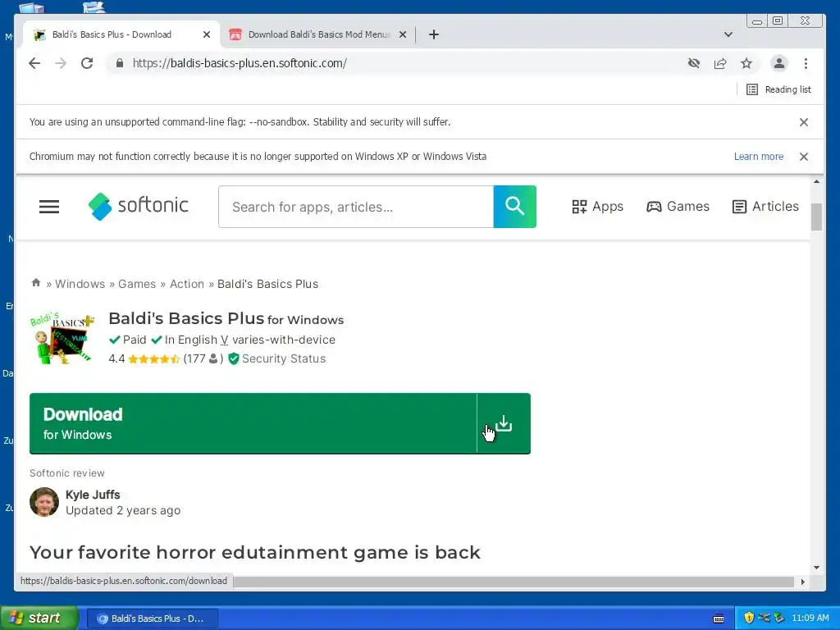Open the Windows Start menu
This screenshot has height=630, width=840.
tap(38, 618)
